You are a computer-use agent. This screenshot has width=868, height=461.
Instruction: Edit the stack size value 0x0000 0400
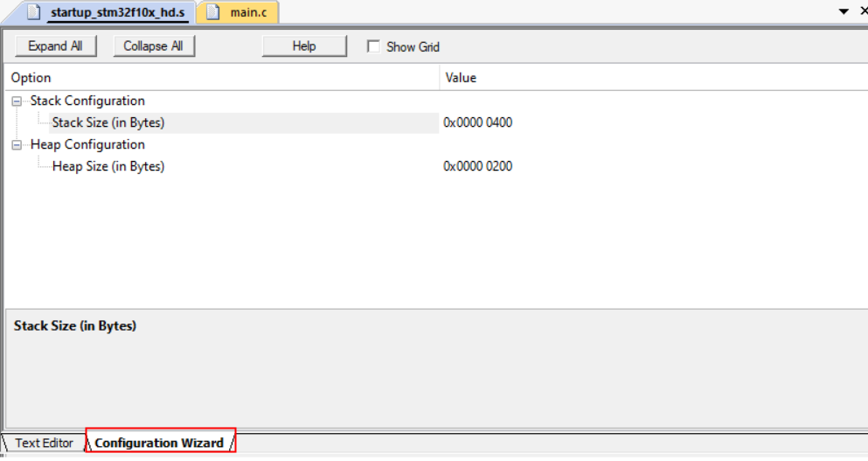[x=478, y=122]
